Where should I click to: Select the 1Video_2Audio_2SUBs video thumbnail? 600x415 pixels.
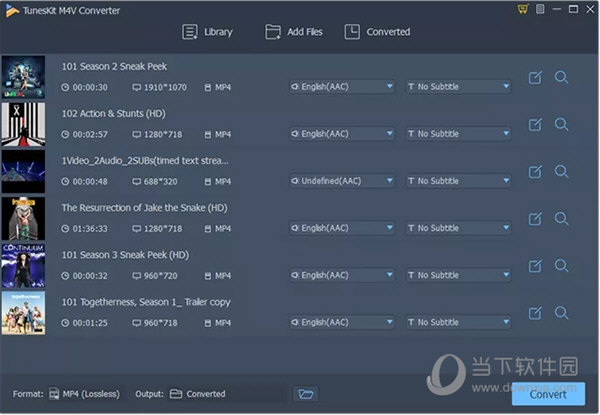coord(23,171)
